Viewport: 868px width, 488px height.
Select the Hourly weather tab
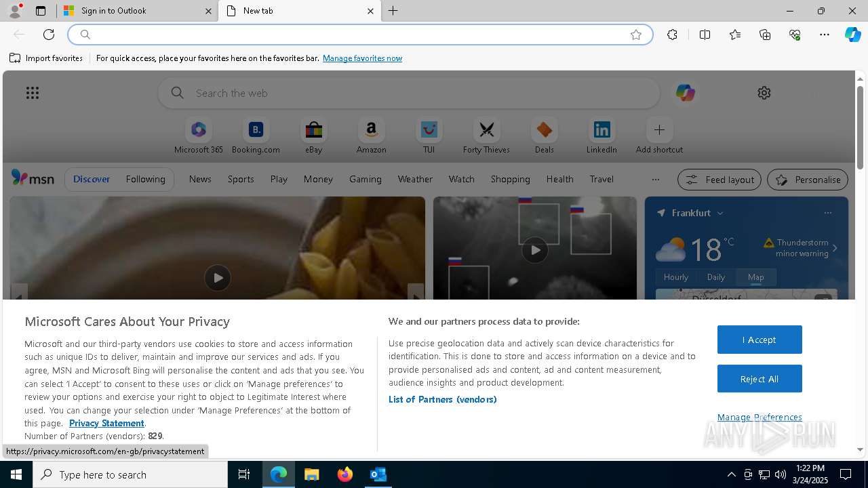676,277
